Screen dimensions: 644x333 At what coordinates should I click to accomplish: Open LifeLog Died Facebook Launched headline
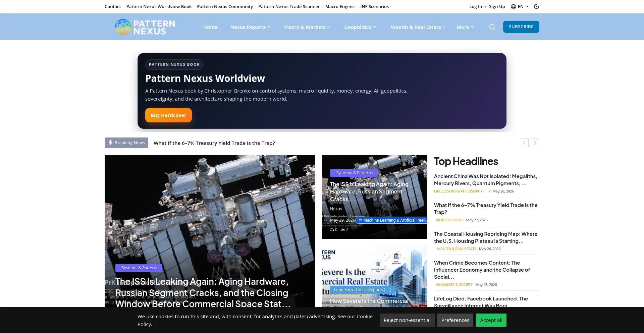click(481, 302)
